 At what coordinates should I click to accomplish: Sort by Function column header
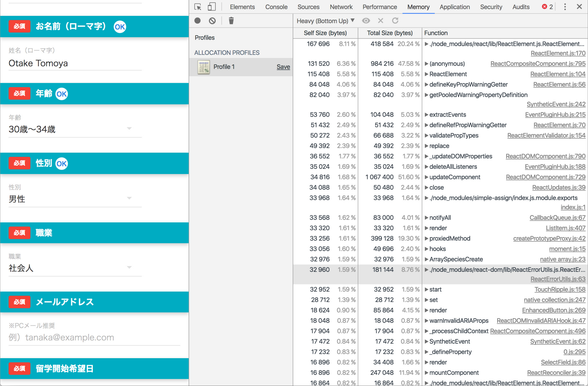(x=505, y=33)
